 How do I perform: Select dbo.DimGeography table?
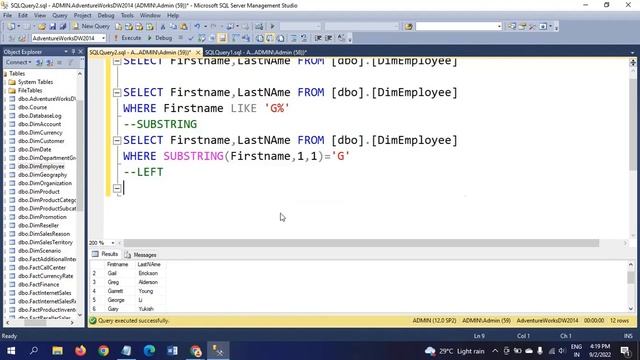coord(42,175)
